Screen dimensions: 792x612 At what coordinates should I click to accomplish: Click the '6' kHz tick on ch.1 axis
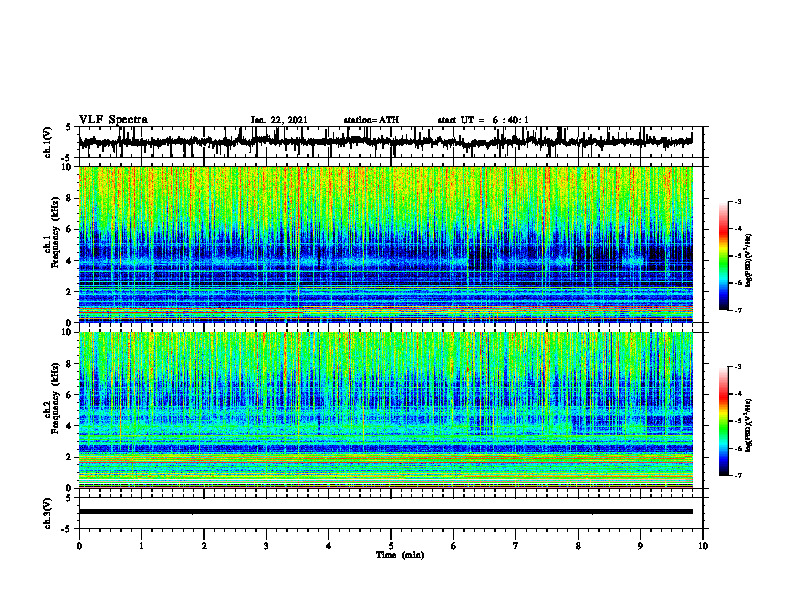(70, 229)
